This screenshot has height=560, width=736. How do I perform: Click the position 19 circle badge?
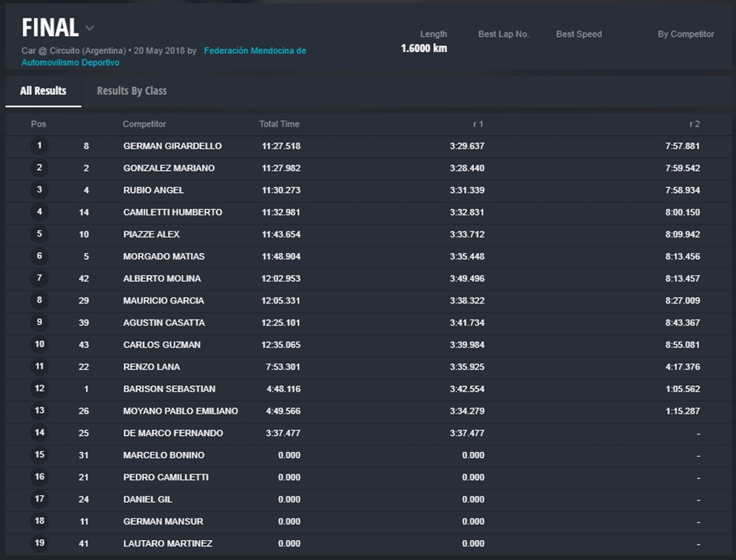(39, 543)
